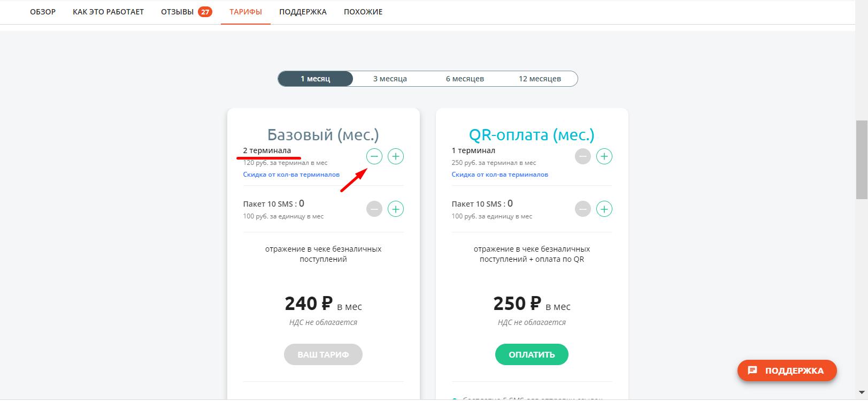Choose the 12 месяцев billing period
Viewport: 868px width, 401px height.
[540, 79]
